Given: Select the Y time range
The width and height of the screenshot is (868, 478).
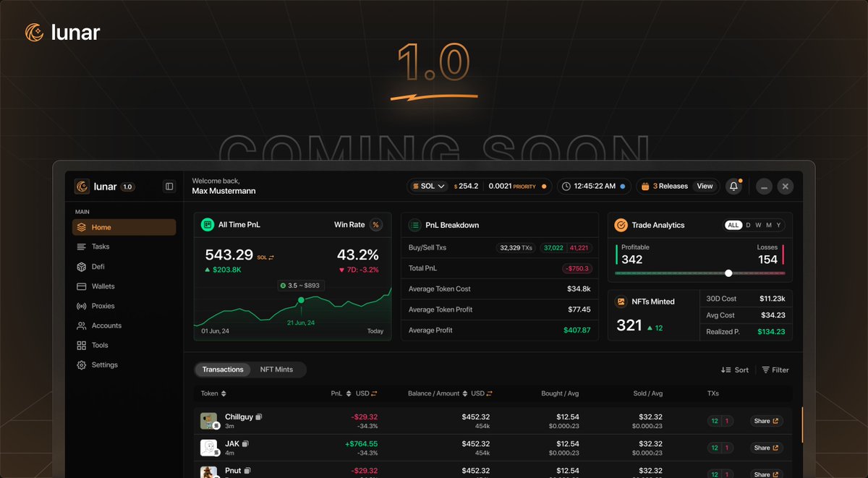Looking at the screenshot, I should [778, 226].
